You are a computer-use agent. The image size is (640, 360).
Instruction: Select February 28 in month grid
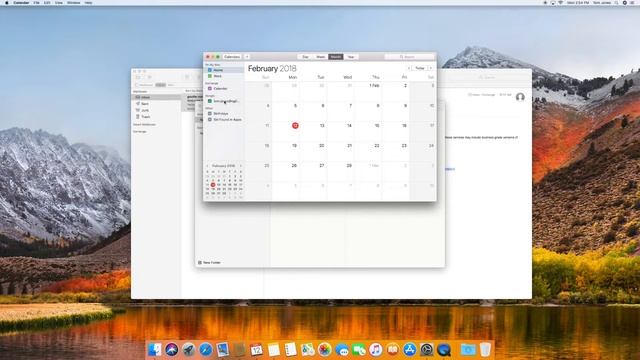tap(349, 165)
